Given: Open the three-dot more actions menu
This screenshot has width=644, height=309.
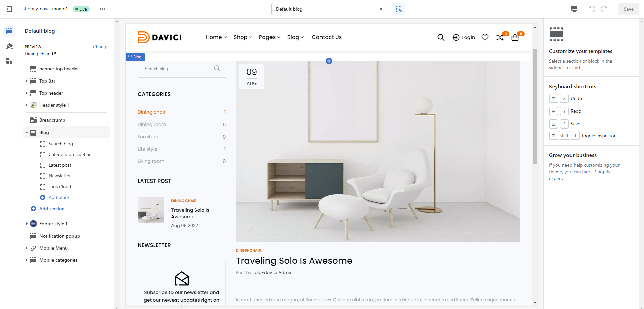Looking at the screenshot, I should [x=102, y=9].
